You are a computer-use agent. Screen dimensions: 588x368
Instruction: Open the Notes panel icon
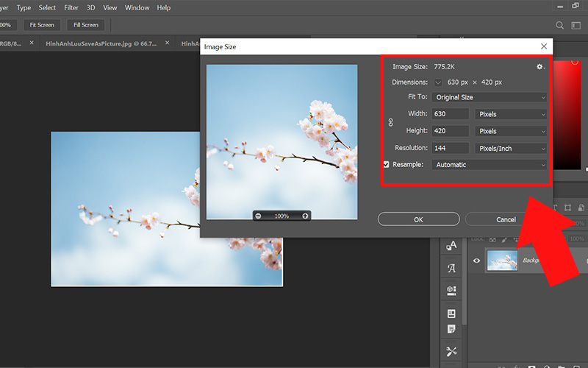[x=451, y=329]
